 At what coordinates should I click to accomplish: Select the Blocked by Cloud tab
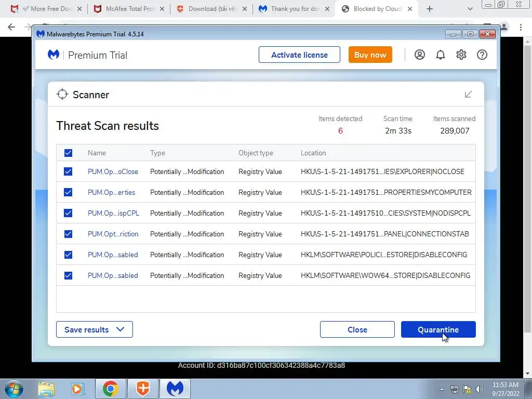pos(377,9)
